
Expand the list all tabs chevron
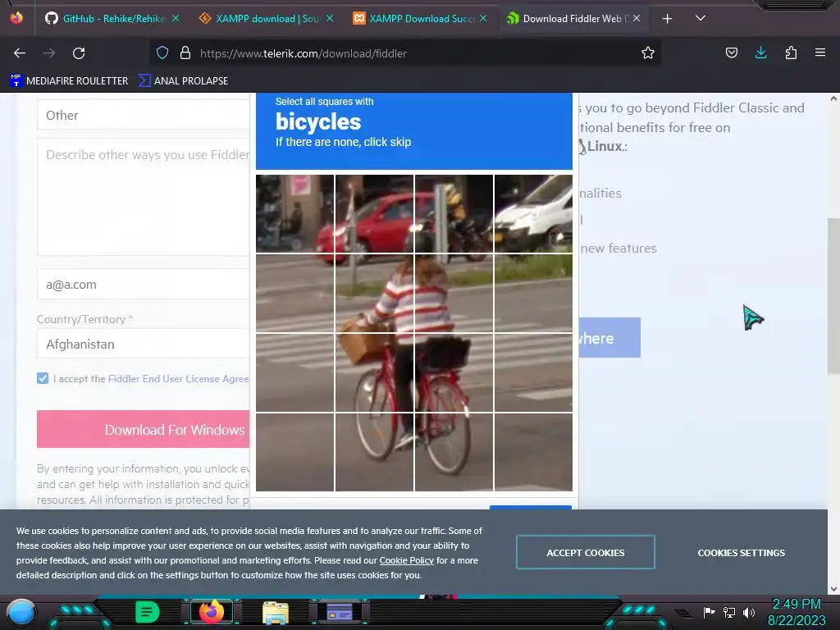click(700, 18)
